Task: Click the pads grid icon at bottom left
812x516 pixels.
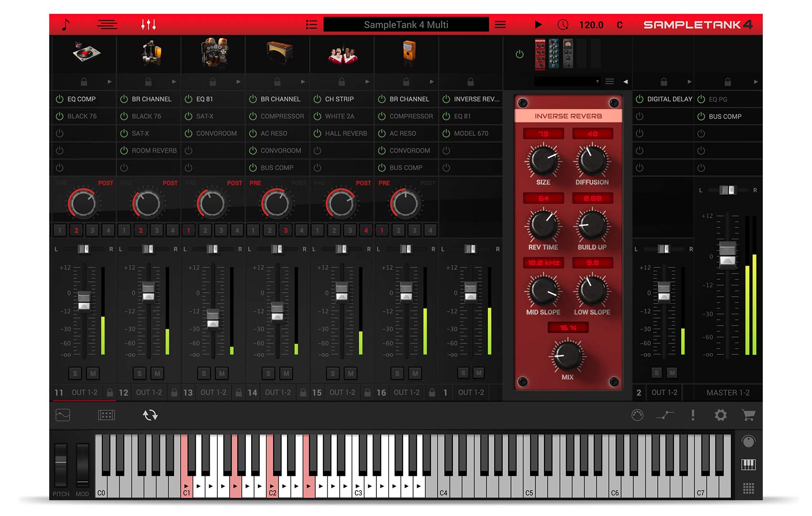Action: [107, 415]
